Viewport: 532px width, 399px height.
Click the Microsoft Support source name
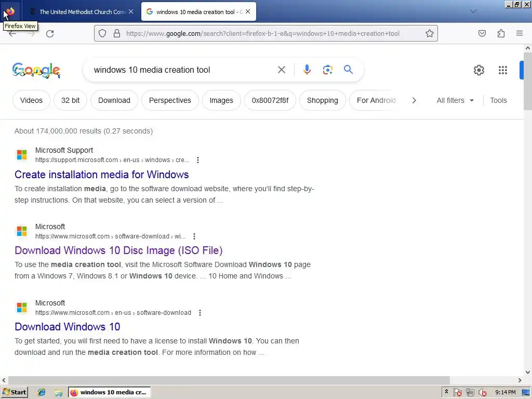pyautogui.click(x=64, y=150)
